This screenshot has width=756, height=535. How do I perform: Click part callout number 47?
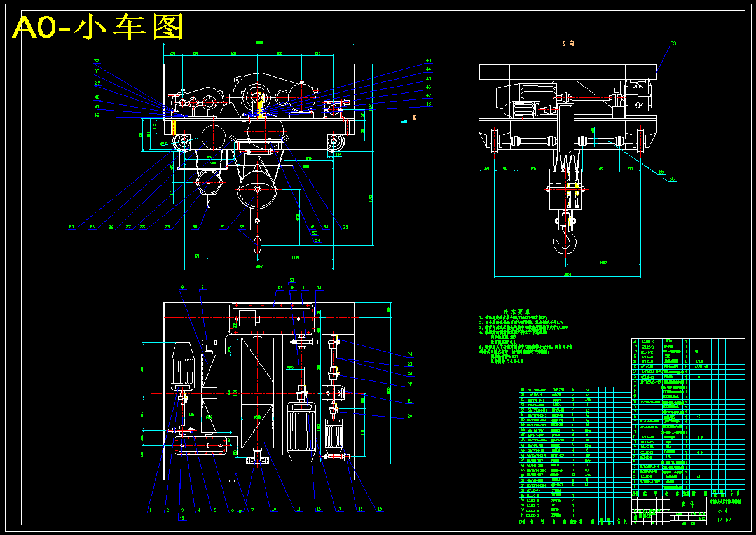[x=428, y=95]
